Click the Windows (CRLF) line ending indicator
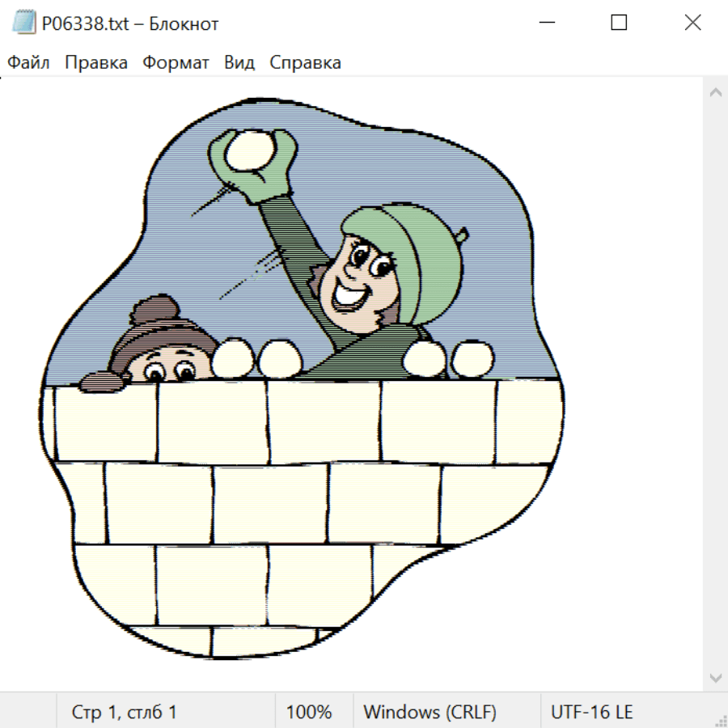728x728 pixels. pyautogui.click(x=430, y=713)
